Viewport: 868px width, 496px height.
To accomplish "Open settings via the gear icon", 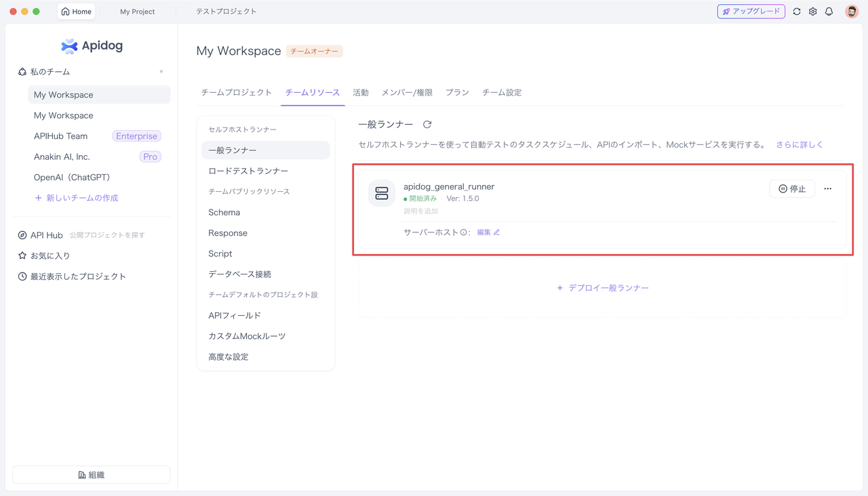I will pos(813,12).
